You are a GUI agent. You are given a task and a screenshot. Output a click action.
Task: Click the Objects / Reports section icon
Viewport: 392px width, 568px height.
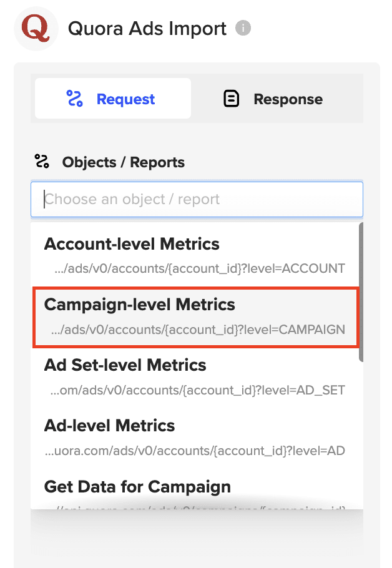point(42,161)
